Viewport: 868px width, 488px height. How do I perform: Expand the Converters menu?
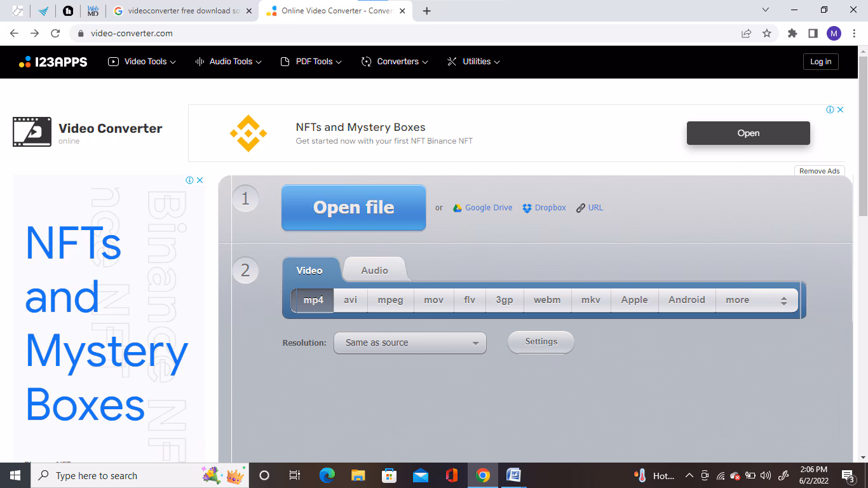tap(395, 62)
